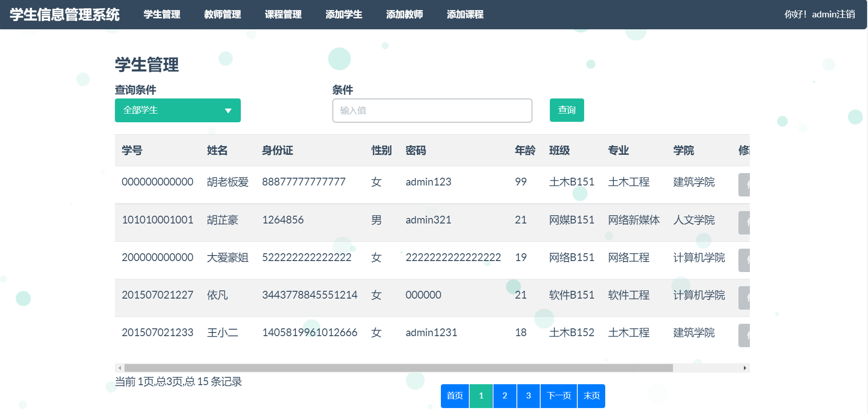Open the 课程管理 navigation item

coord(283,15)
